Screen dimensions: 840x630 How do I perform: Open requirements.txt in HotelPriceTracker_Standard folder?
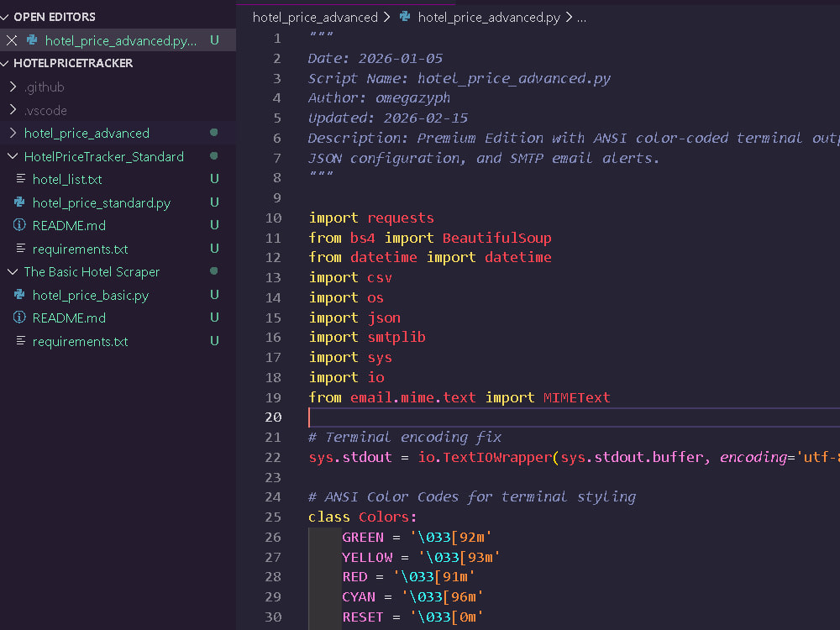point(81,249)
